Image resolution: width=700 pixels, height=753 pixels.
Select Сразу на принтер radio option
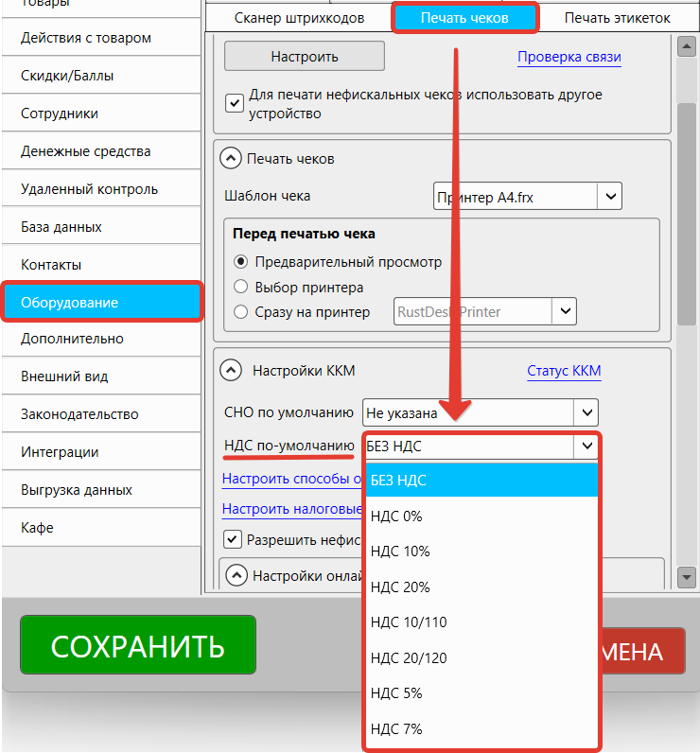coord(241,311)
